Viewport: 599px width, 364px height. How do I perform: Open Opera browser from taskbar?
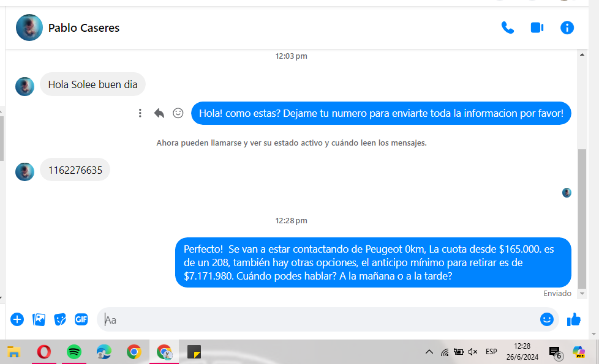click(44, 352)
